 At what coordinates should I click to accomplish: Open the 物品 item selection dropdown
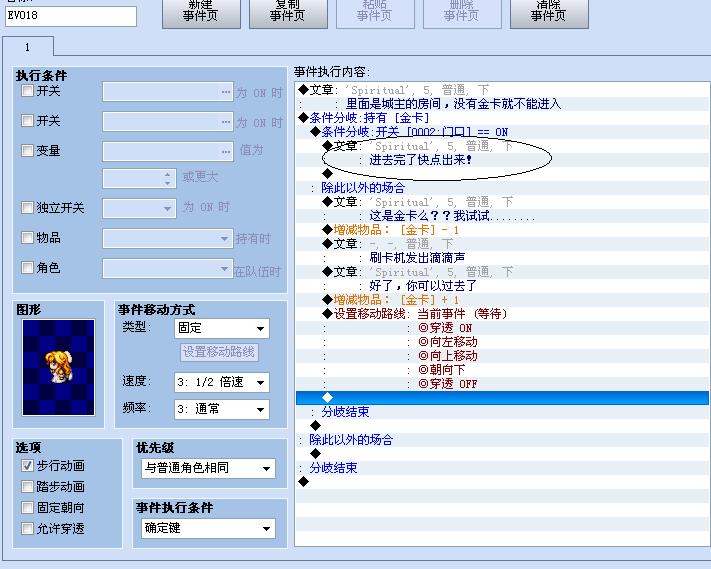click(168, 238)
